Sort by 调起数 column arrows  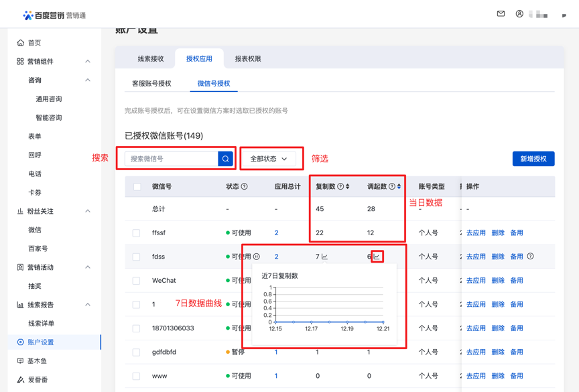[x=399, y=187]
